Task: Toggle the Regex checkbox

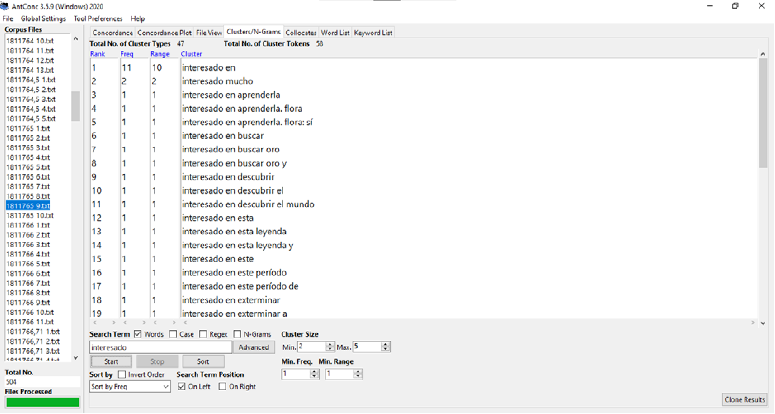Action: click(205, 334)
